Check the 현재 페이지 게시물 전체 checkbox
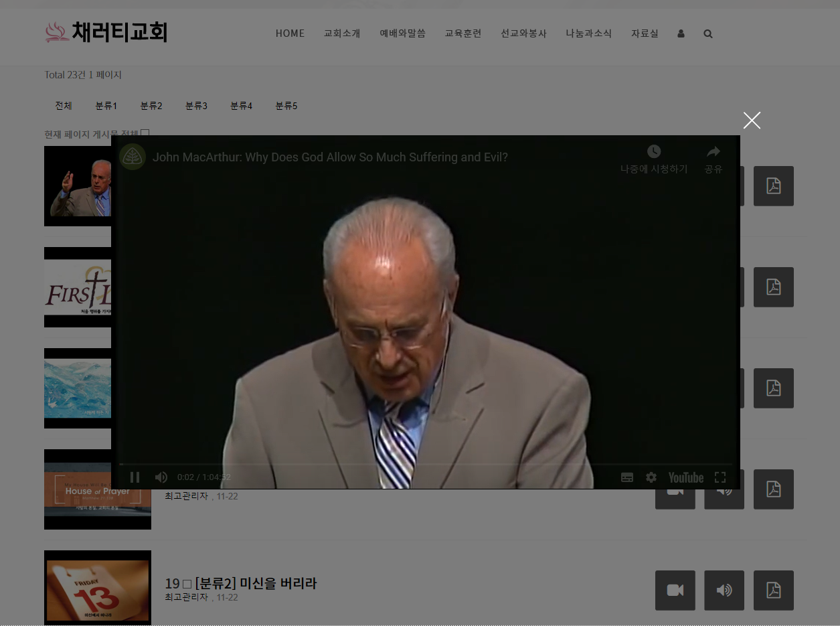 click(x=145, y=134)
